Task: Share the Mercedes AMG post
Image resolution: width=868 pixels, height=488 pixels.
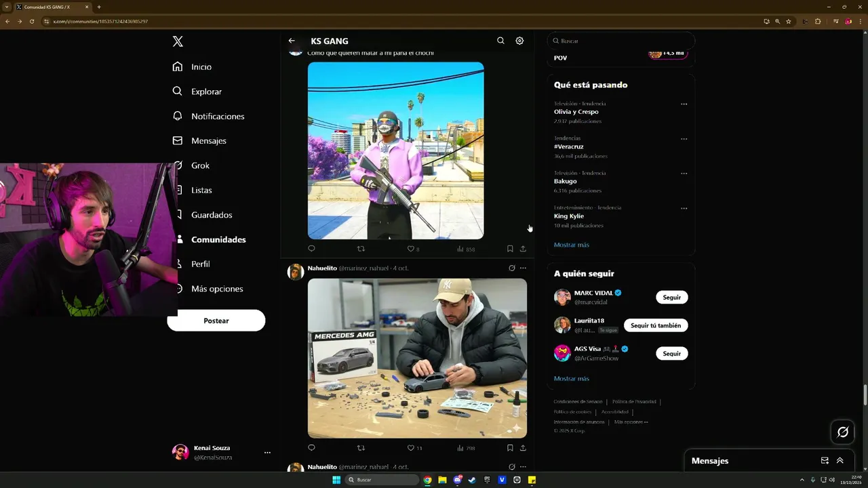Action: [x=523, y=447]
